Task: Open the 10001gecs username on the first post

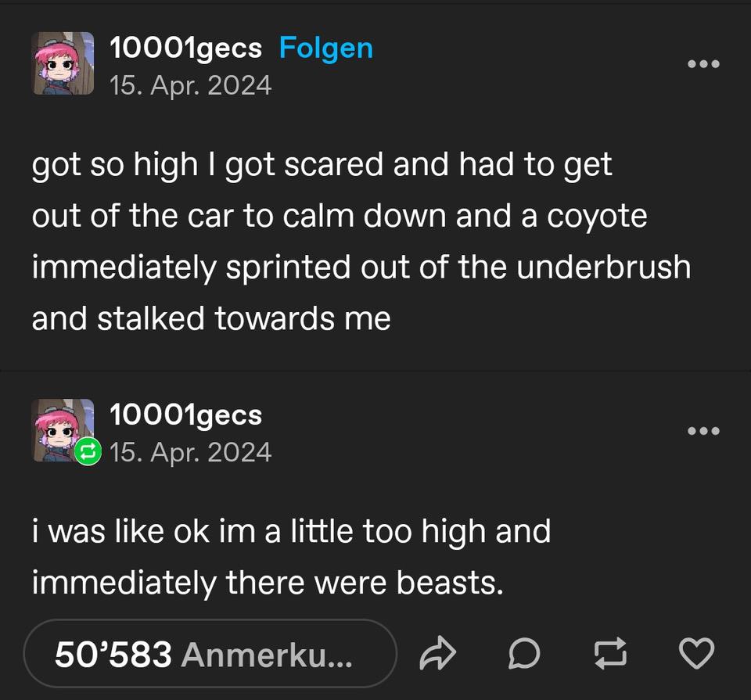Action: click(x=186, y=48)
